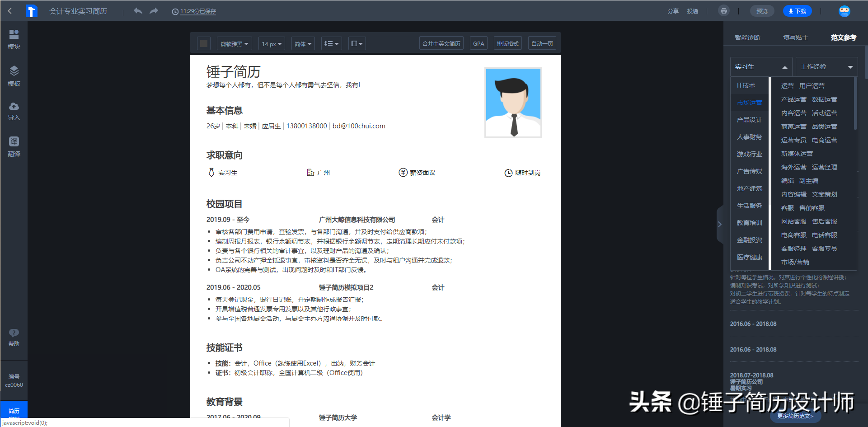Click the 预览 preview button
This screenshot has width=868, height=427.
coord(762,11)
